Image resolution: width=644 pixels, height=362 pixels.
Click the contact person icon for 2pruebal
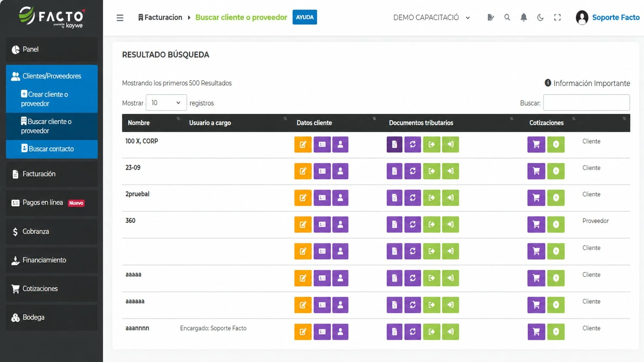pyautogui.click(x=340, y=198)
